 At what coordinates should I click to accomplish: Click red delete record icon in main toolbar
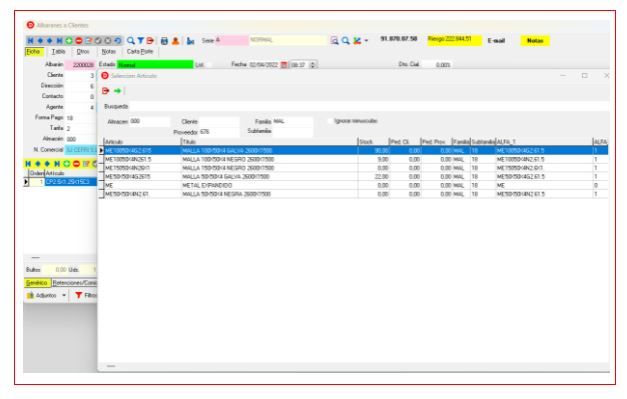coord(79,41)
